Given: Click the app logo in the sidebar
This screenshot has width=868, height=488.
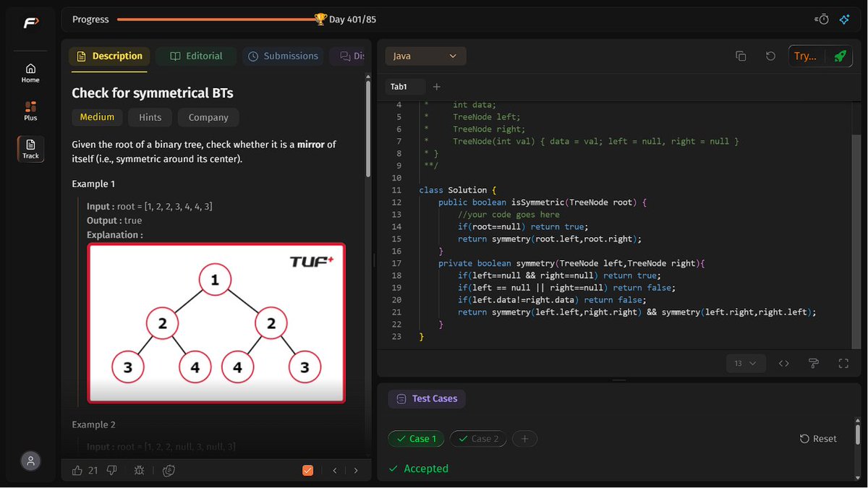Looking at the screenshot, I should (x=30, y=23).
